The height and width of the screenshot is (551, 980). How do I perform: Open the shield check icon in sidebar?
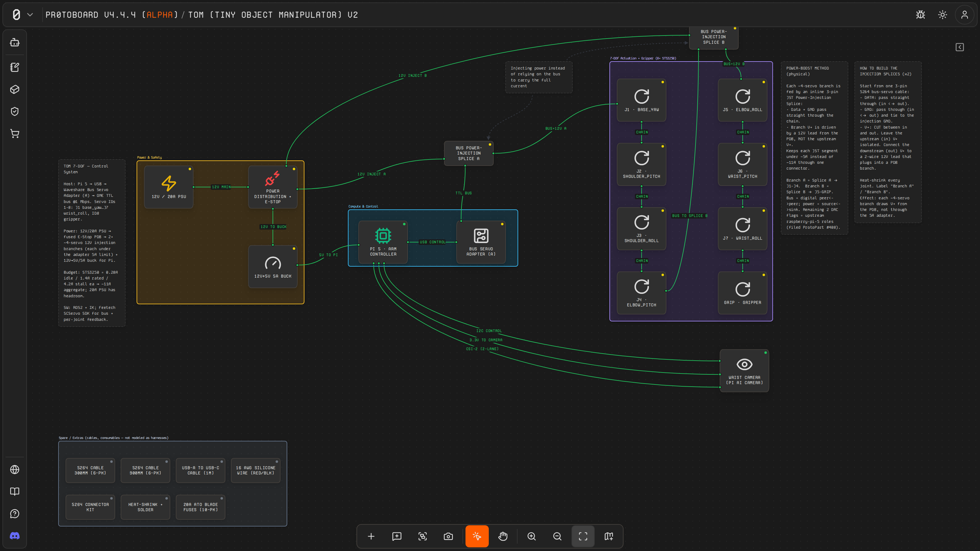point(14,111)
